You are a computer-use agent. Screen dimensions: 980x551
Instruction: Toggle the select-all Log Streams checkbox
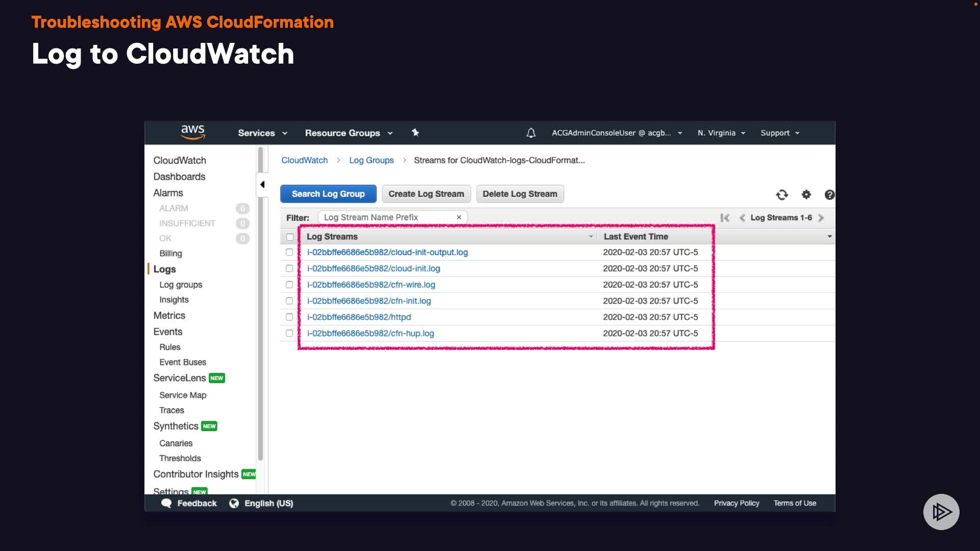pyautogui.click(x=290, y=237)
